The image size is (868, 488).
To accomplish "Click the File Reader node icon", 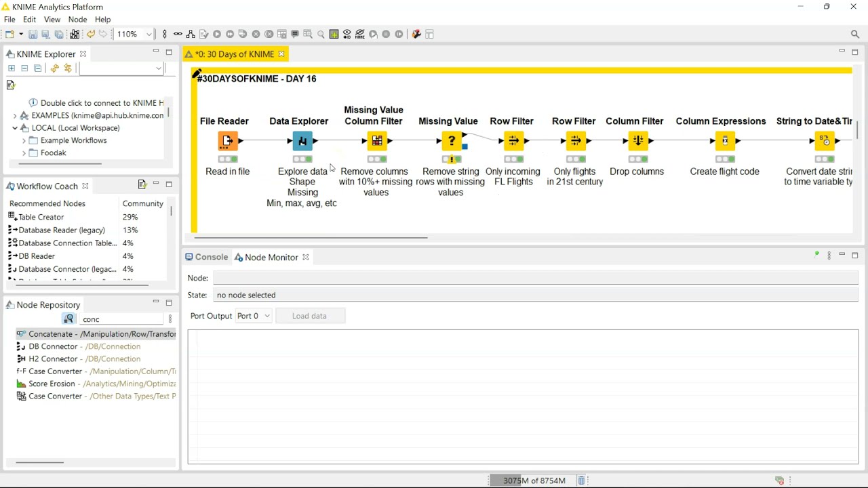I will [228, 141].
